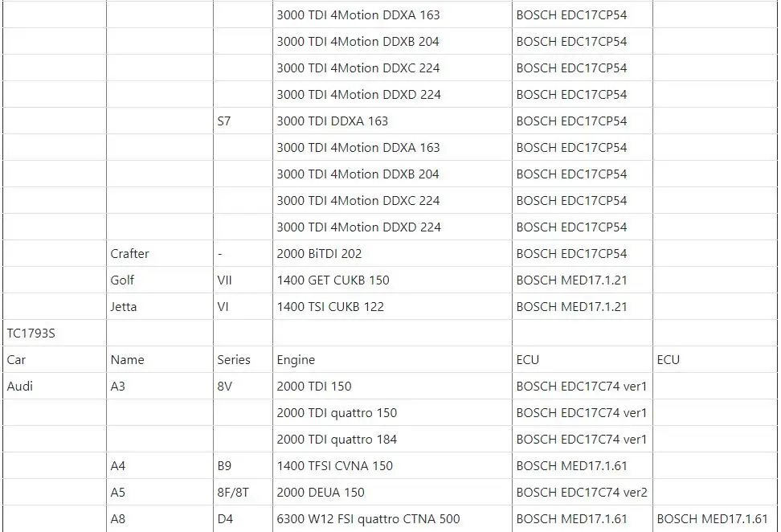The width and height of the screenshot is (781, 532).
Task: Select the Name column header
Action: (x=159, y=360)
